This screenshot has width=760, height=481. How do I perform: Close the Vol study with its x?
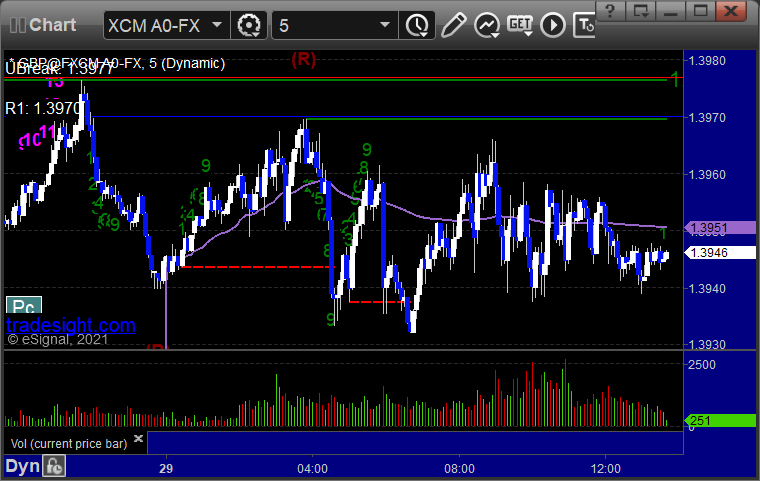tap(138, 438)
